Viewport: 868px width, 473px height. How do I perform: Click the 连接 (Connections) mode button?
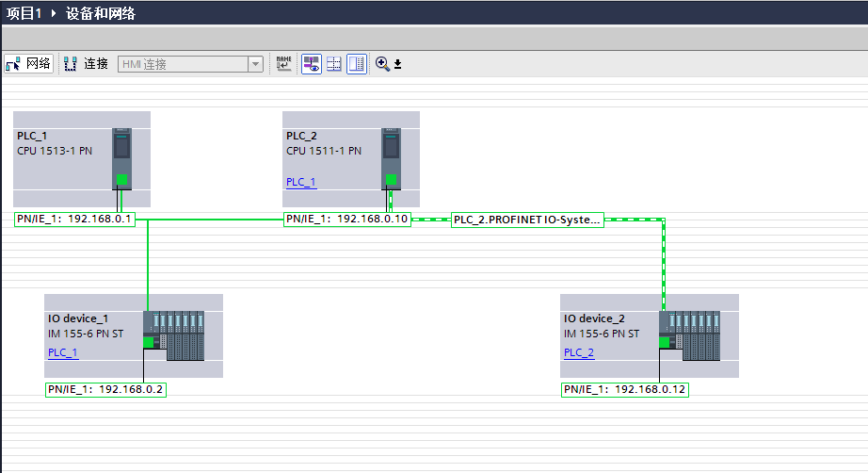coord(86,64)
